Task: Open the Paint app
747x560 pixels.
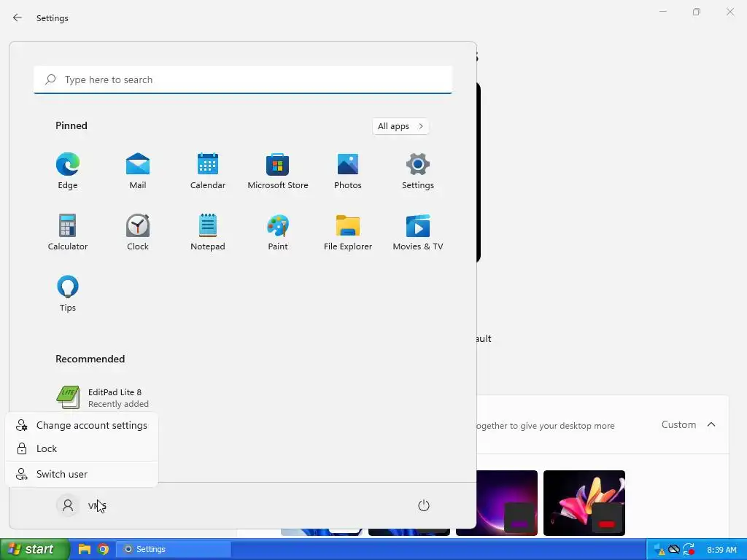Action: tap(278, 233)
